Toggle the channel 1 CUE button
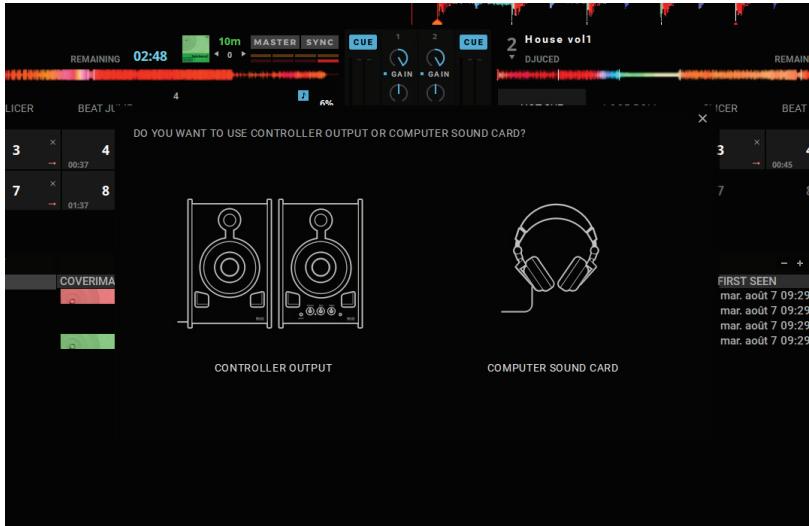The image size is (809, 526). (363, 42)
